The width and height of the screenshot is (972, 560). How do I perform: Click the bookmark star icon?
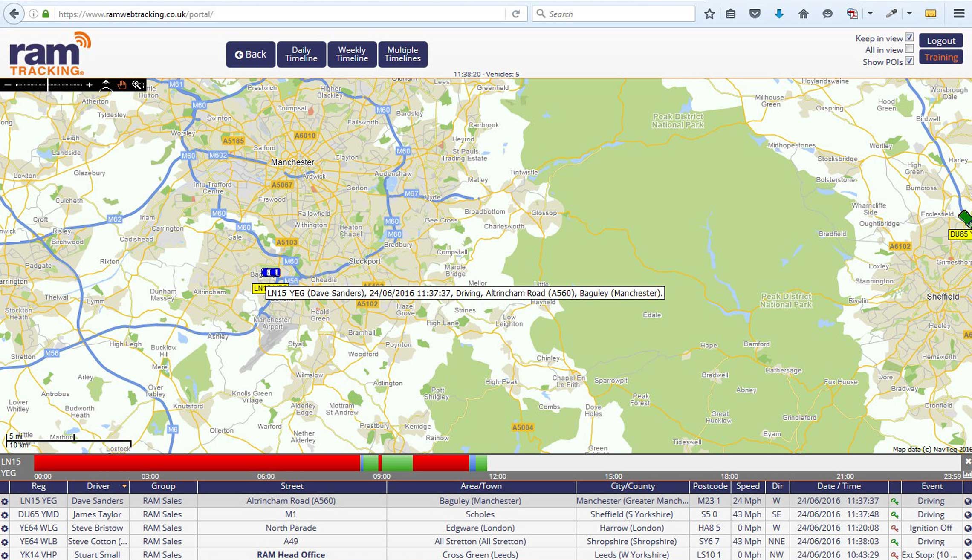(709, 14)
